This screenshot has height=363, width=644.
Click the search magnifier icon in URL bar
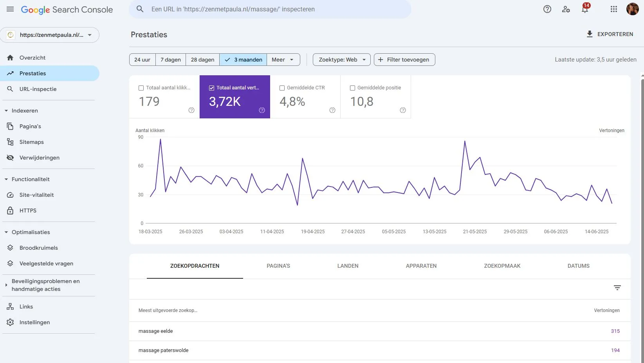(140, 9)
